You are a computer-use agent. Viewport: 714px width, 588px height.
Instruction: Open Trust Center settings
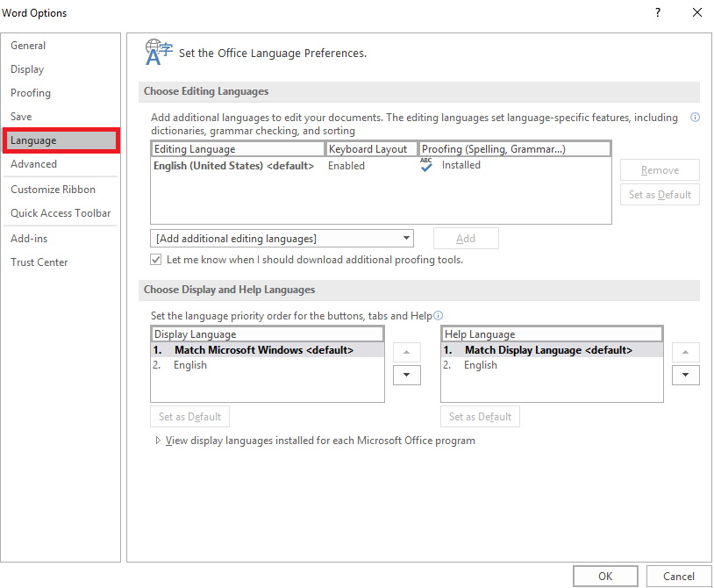(x=39, y=262)
